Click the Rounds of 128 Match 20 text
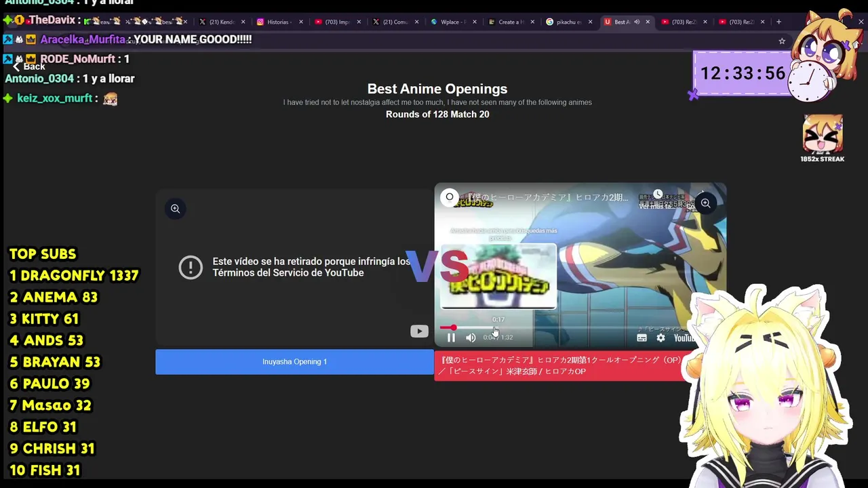 [437, 115]
